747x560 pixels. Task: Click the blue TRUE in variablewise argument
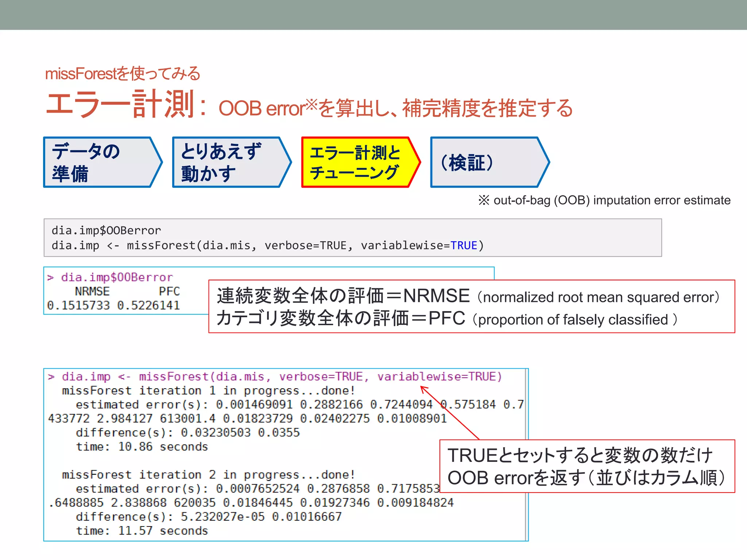click(x=464, y=246)
